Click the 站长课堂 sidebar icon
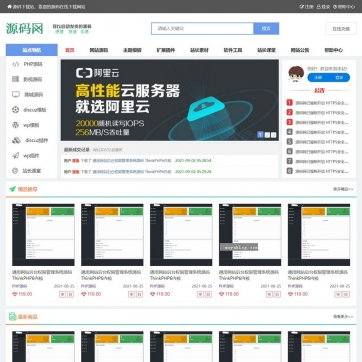The image size is (362, 362). point(15,171)
